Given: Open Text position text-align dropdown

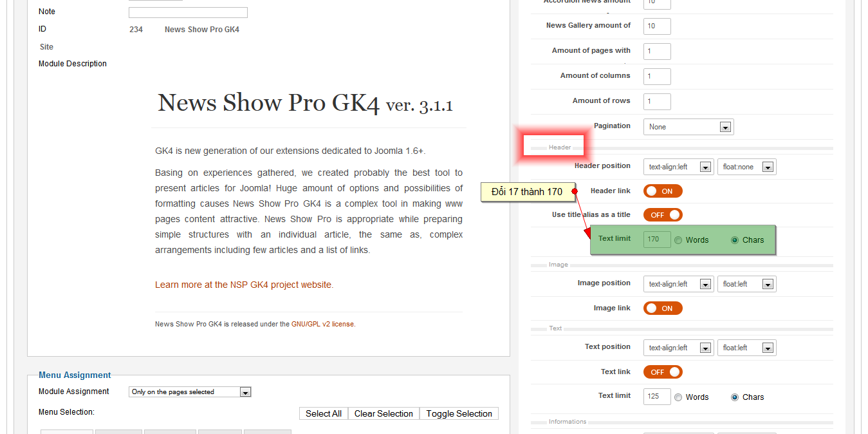Looking at the screenshot, I should point(678,348).
